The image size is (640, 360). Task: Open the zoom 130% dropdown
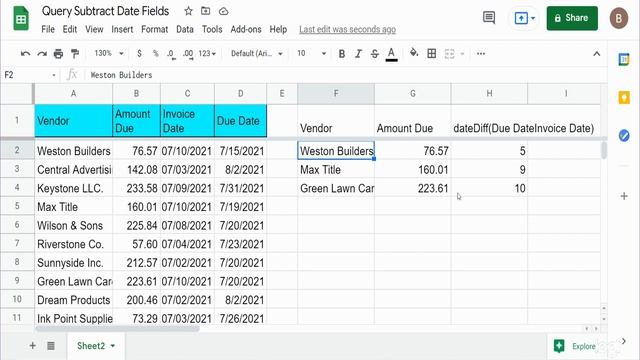[109, 53]
